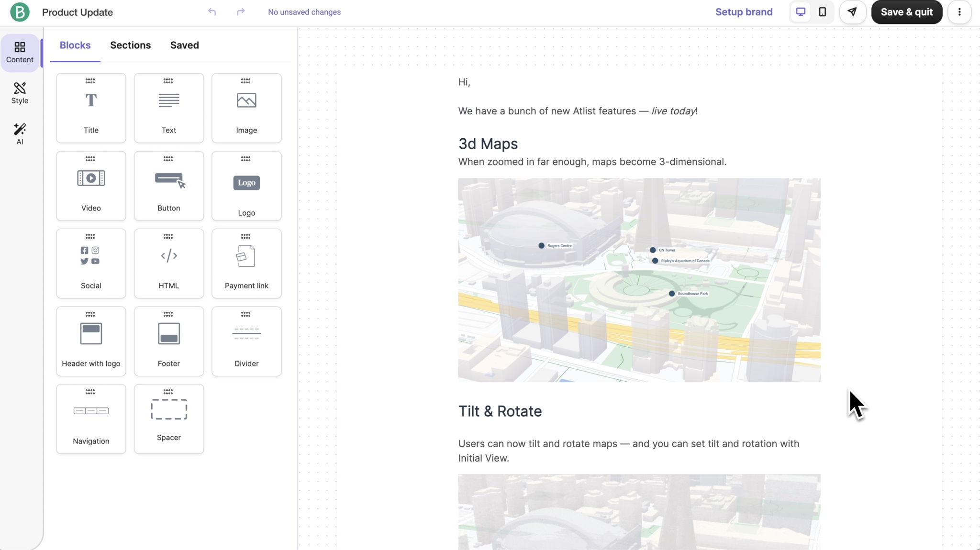
Task: Select the Title block
Action: 91,108
